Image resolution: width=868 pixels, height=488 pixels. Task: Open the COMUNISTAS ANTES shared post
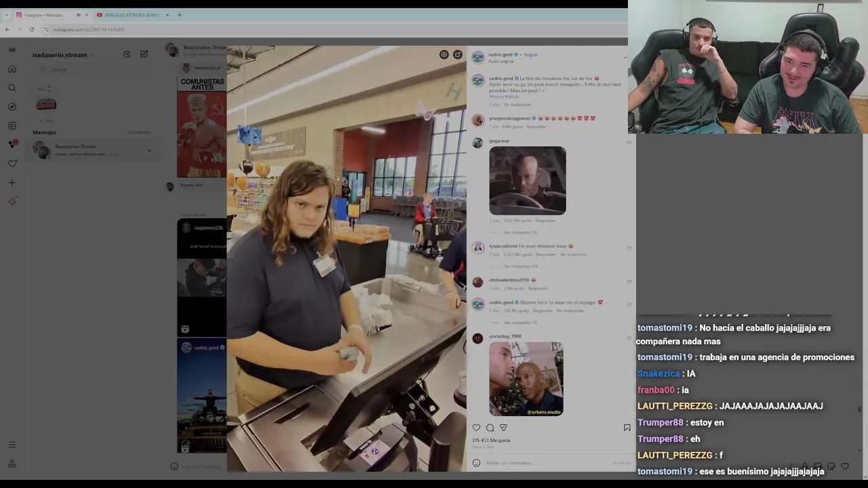[x=201, y=127]
